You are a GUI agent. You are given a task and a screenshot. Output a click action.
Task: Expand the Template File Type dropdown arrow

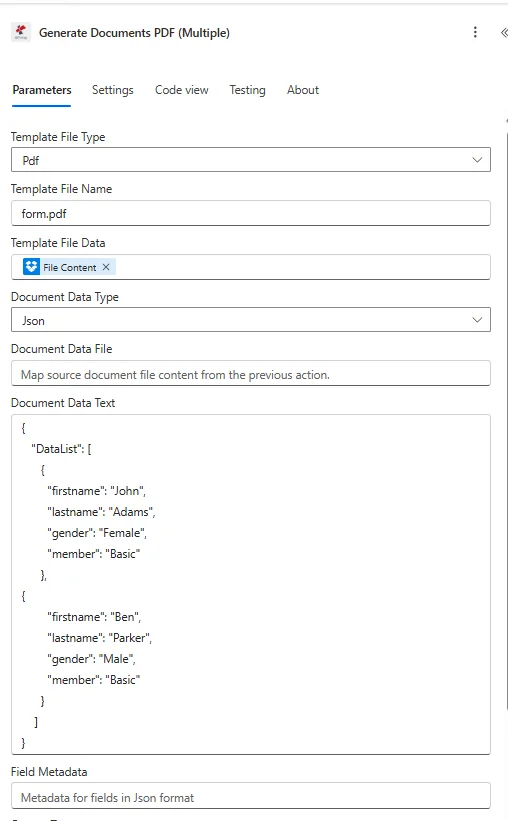pyautogui.click(x=477, y=160)
